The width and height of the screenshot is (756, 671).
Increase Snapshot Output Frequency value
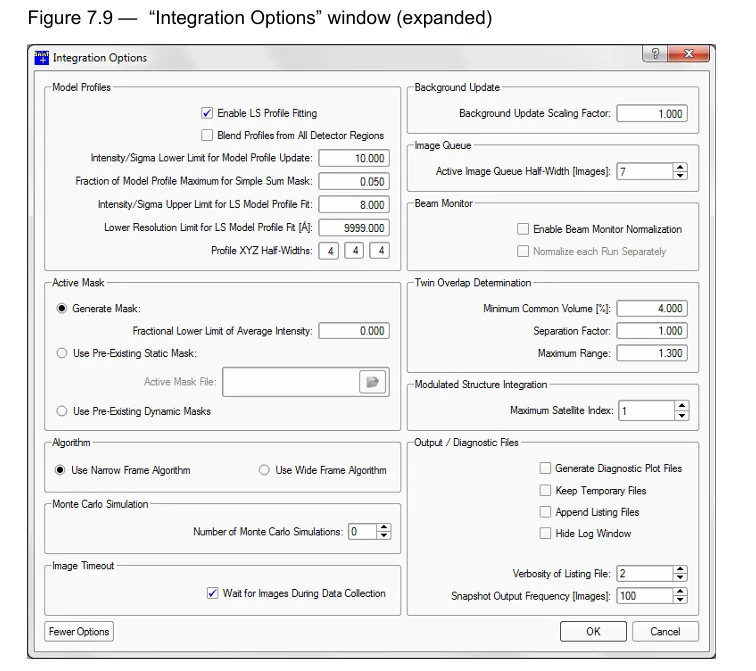681,591
